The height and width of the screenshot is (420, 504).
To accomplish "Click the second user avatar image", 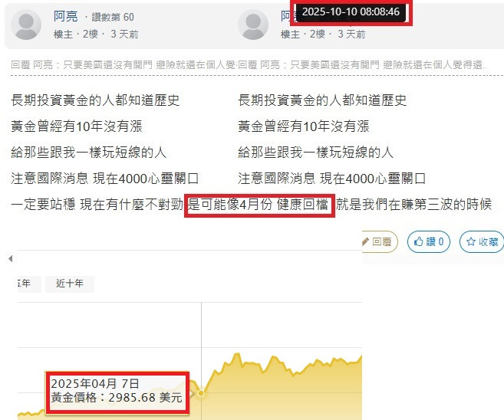I will 253,25.
